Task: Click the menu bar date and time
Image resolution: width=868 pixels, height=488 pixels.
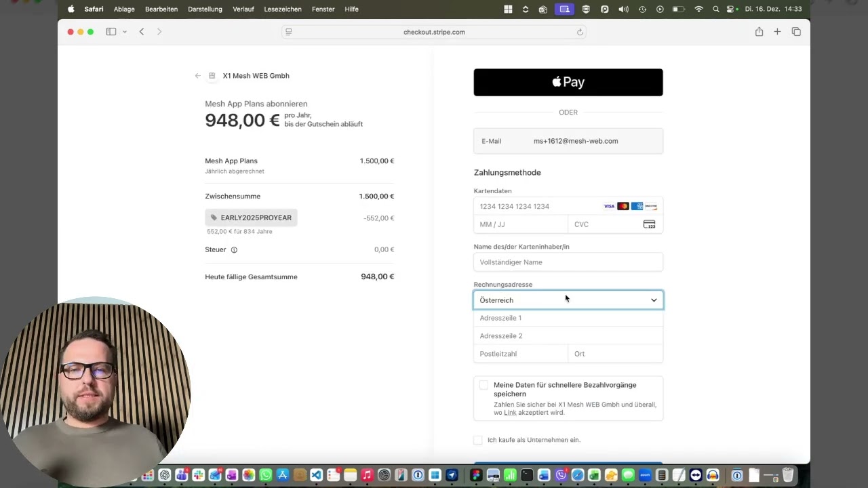Action: point(773,9)
